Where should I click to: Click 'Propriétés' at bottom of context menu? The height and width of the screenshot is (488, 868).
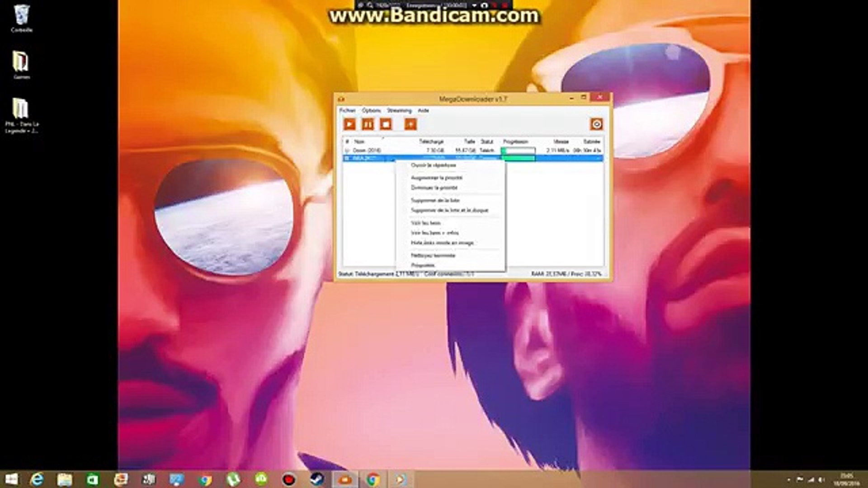(x=423, y=265)
